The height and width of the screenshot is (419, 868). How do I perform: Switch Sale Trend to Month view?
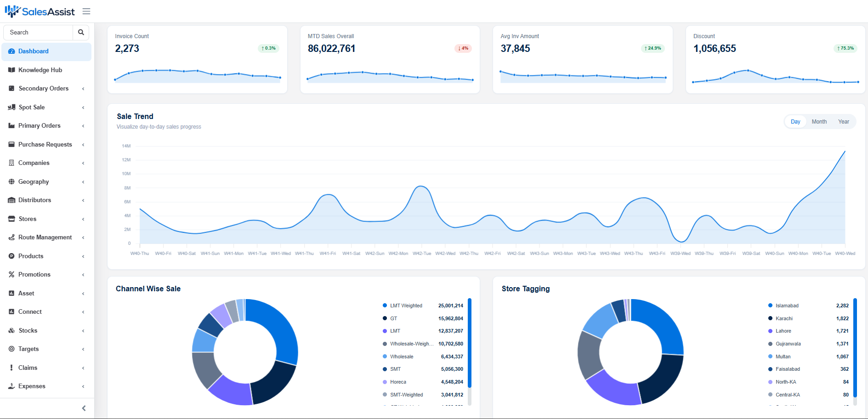coord(819,122)
